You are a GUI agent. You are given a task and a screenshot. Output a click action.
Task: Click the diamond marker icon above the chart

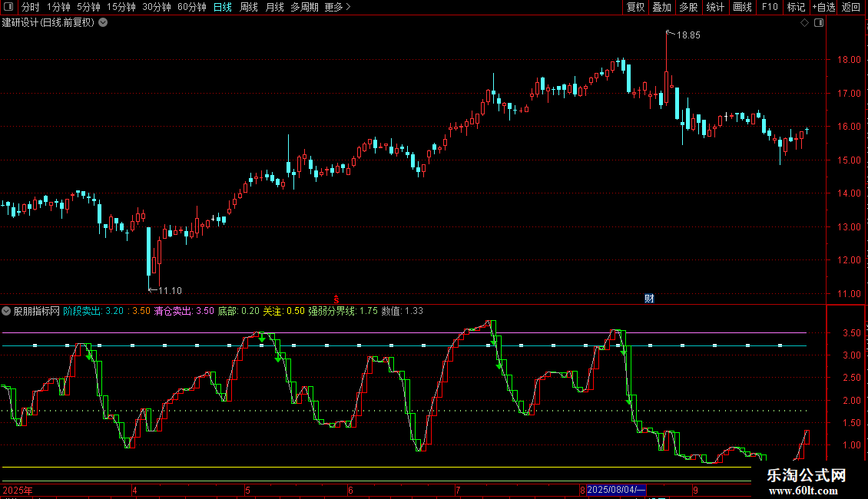(x=804, y=23)
